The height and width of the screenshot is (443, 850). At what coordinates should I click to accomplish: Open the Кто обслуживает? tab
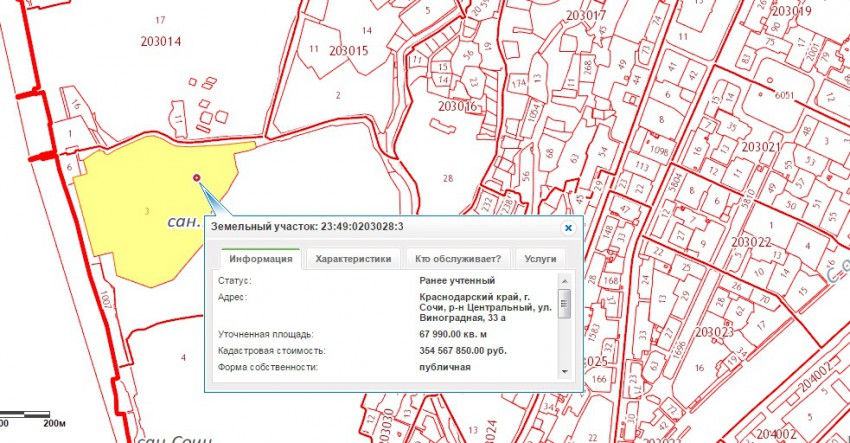[458, 258]
